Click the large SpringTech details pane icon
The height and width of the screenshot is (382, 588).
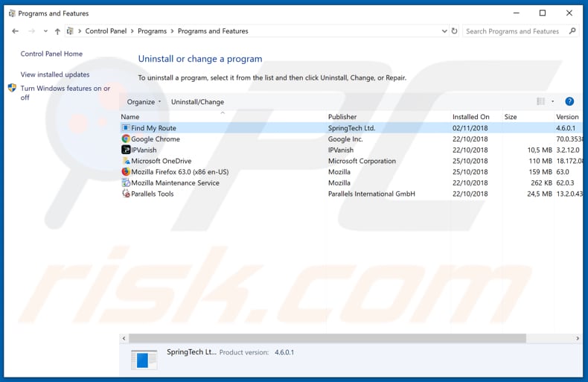(144, 360)
